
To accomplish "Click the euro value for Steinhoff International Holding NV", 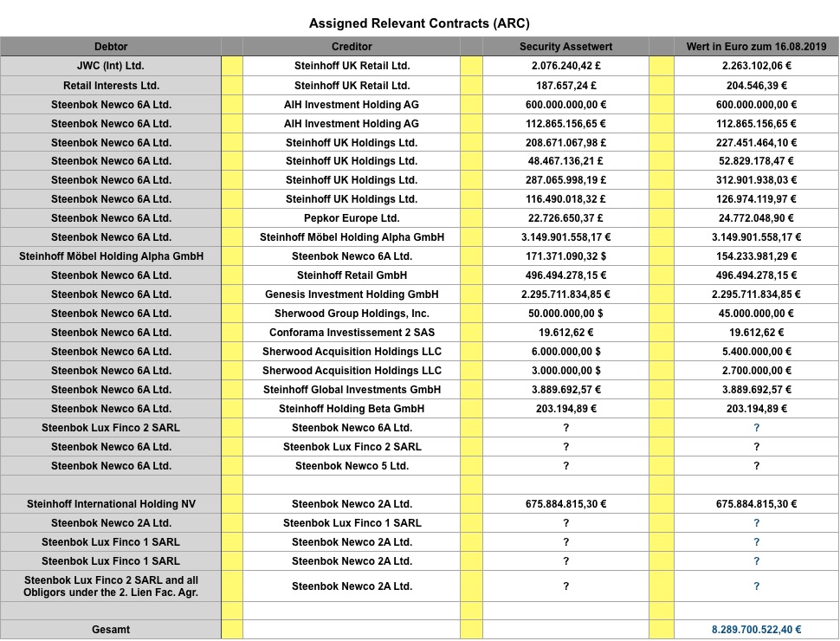I will click(x=757, y=504).
